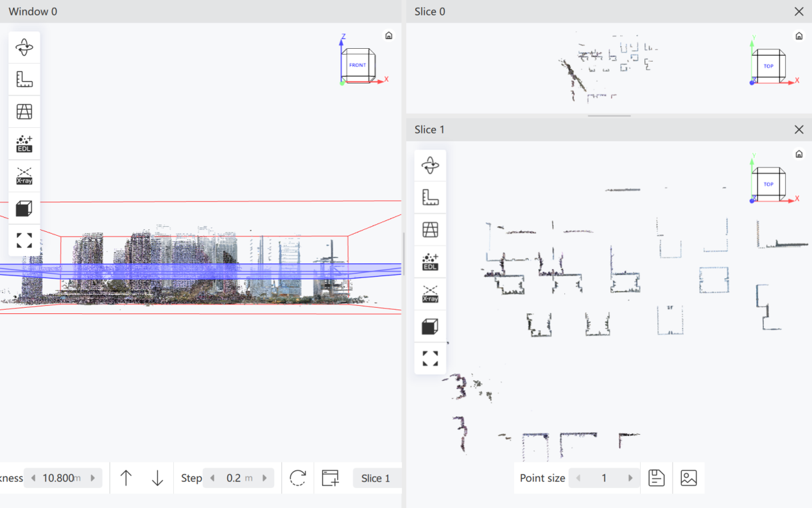Click the 3D cube icon in Slice 1

430,326
